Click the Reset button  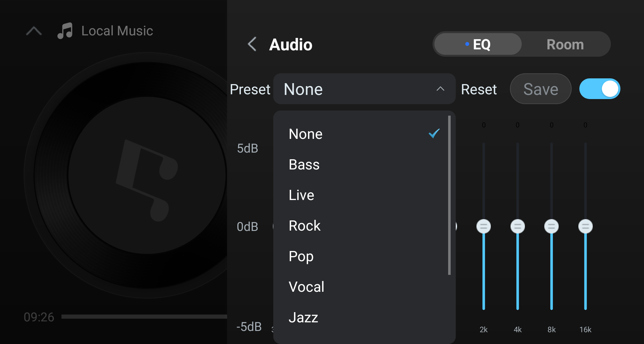pos(479,90)
